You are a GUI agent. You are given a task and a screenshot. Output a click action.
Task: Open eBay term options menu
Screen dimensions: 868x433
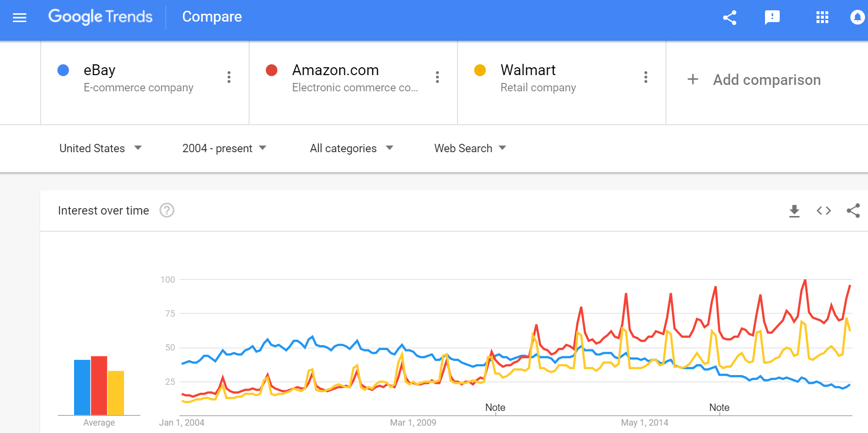click(x=229, y=77)
